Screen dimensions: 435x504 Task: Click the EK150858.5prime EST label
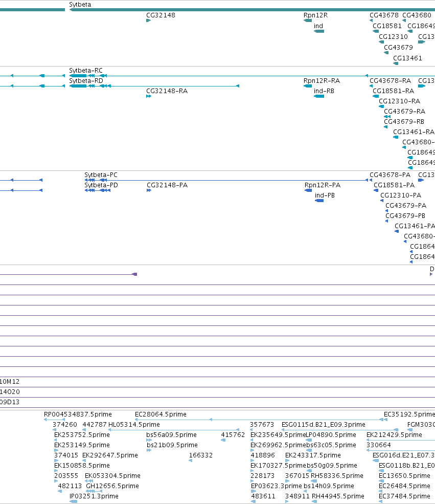pos(82,466)
